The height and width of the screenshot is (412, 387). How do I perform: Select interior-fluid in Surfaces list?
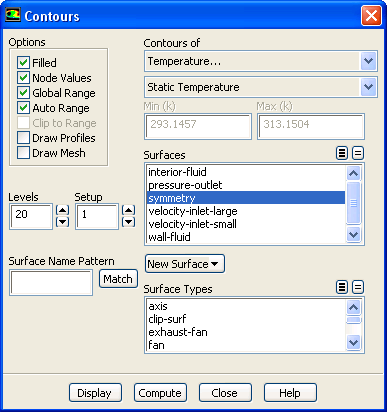(246, 172)
